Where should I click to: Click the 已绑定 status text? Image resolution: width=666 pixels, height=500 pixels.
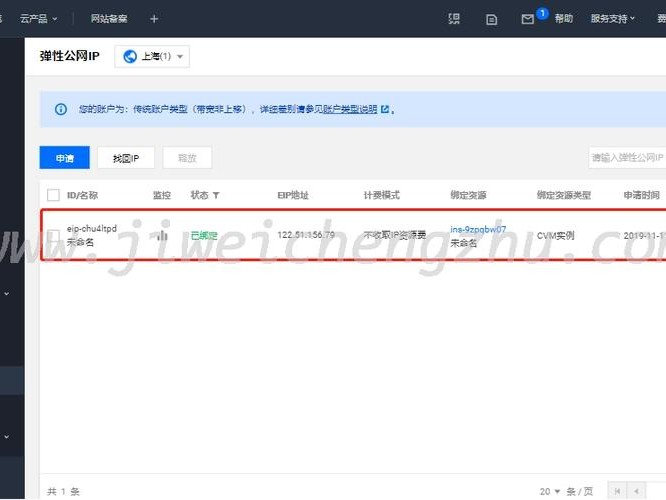204,235
